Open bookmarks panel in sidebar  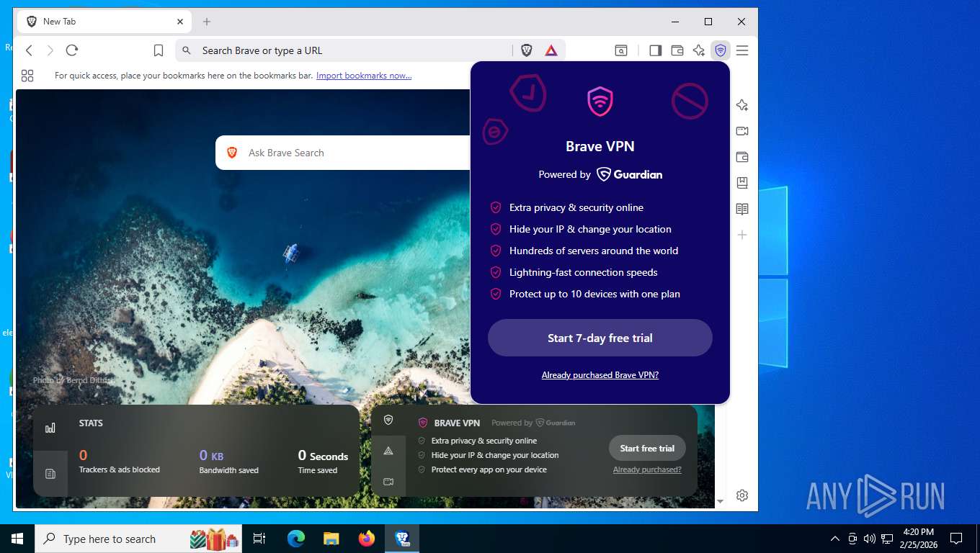click(x=742, y=183)
